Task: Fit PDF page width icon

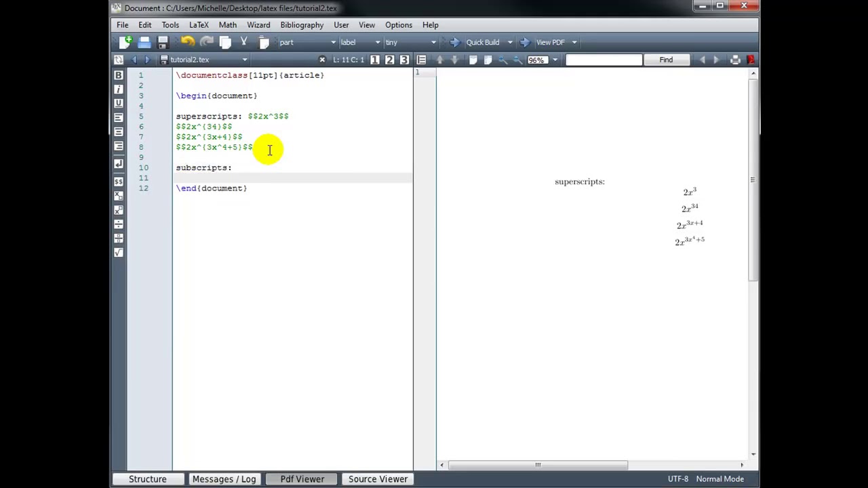Action: click(473, 60)
